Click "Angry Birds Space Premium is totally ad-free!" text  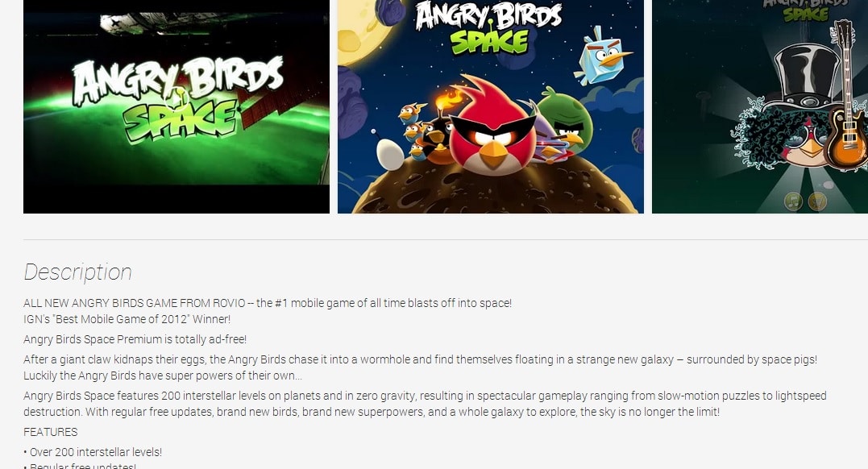(135, 339)
